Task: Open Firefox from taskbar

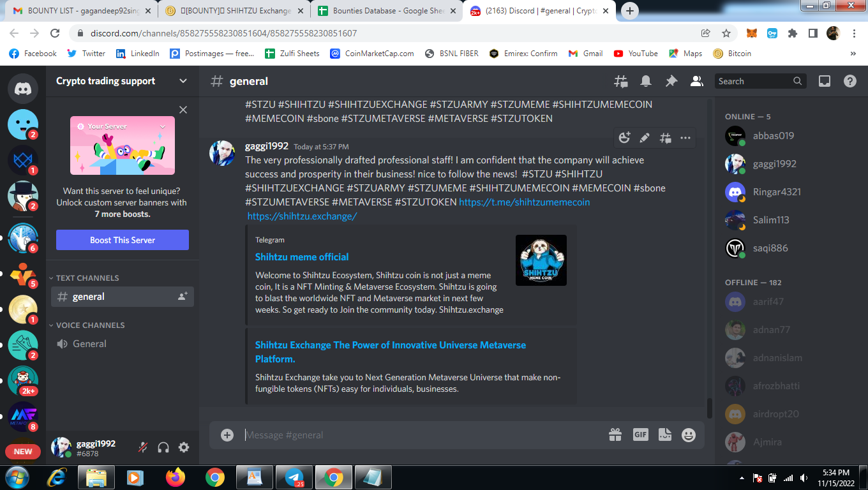Action: [174, 477]
